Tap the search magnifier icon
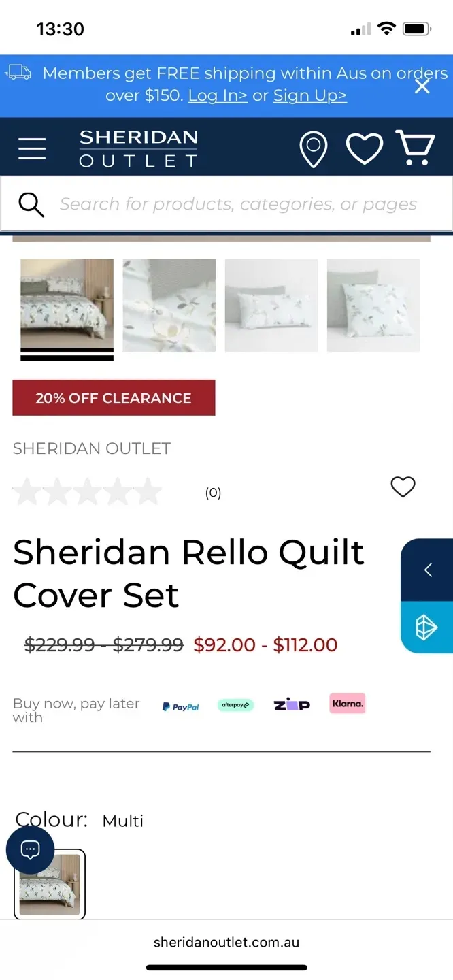Screen dimensions: 453x980 pos(31,204)
